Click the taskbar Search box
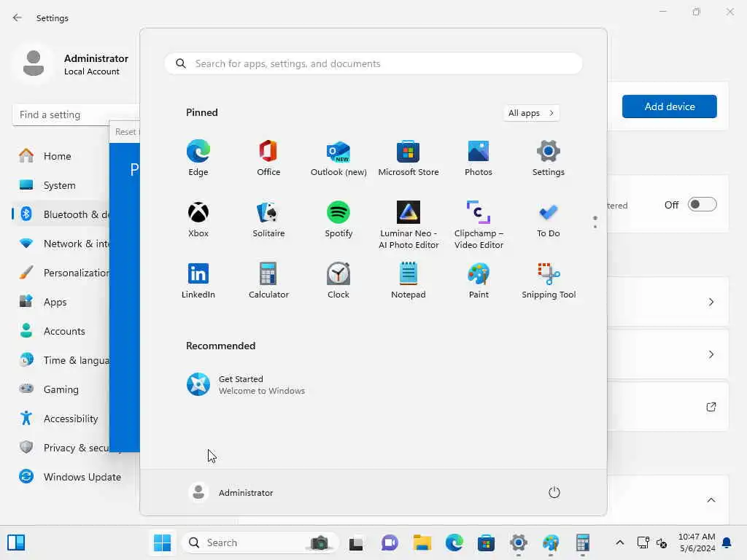The width and height of the screenshot is (747, 560). (x=260, y=542)
